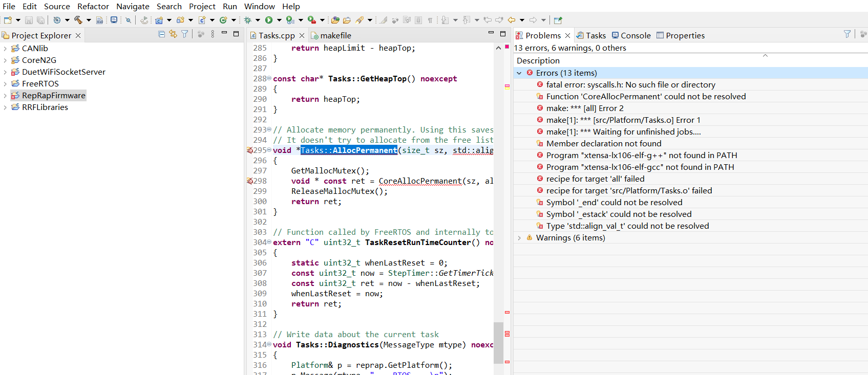Maximize the editor area
Viewport: 868px width, 375px height.
click(503, 33)
